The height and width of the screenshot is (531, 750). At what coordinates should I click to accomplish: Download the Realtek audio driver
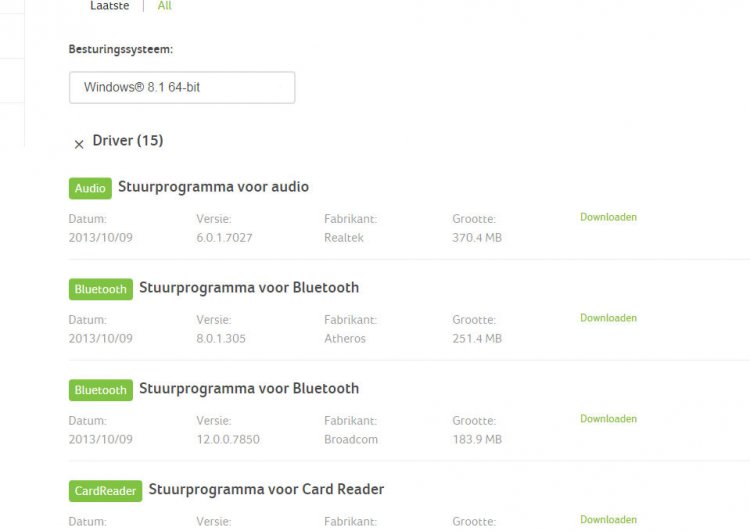(608, 217)
